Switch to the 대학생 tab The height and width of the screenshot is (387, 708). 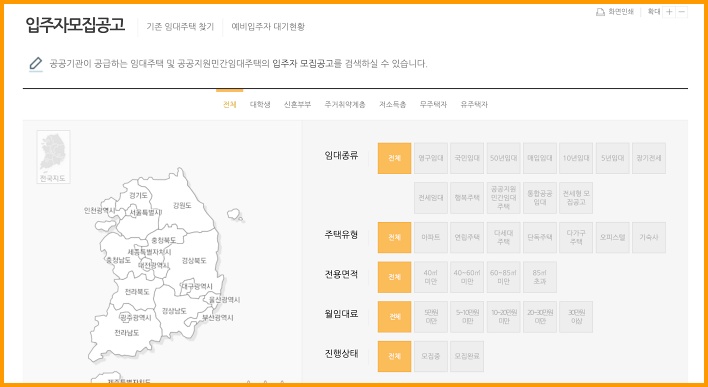260,104
